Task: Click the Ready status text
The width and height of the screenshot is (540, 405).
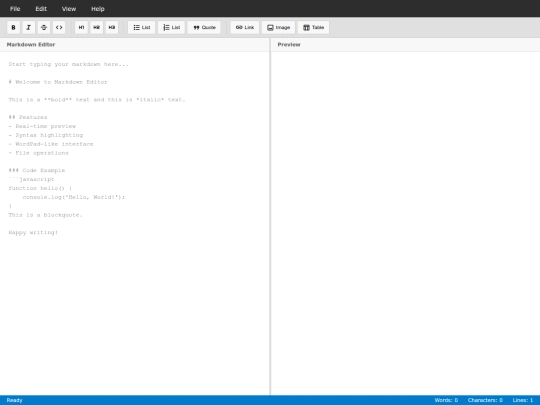Action: pyautogui.click(x=14, y=400)
